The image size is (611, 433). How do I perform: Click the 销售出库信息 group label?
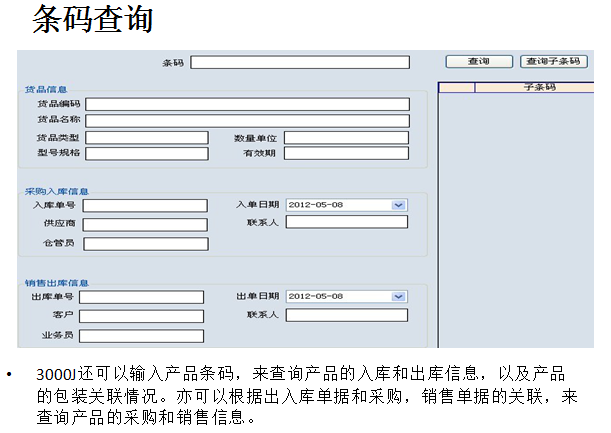[57, 283]
